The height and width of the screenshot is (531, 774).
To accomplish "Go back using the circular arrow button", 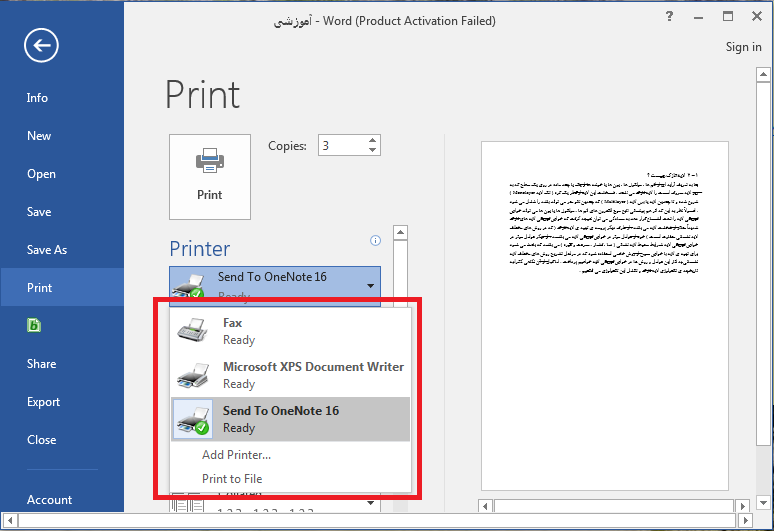I will point(41,45).
